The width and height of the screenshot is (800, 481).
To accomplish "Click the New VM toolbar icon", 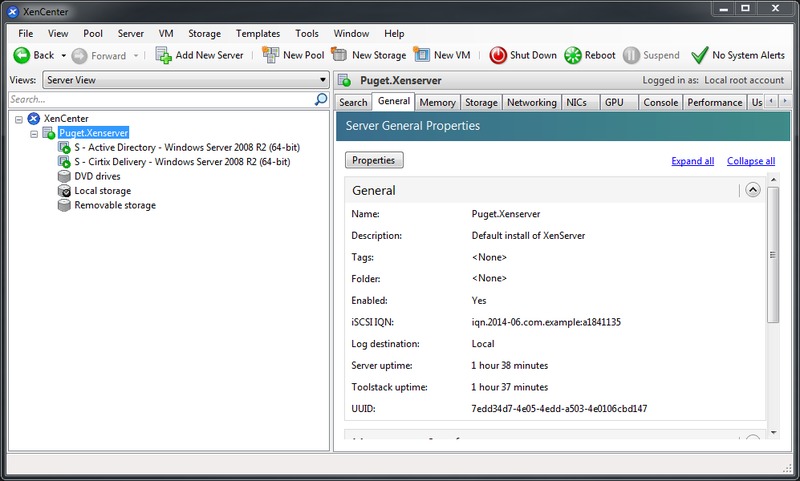I will click(422, 56).
